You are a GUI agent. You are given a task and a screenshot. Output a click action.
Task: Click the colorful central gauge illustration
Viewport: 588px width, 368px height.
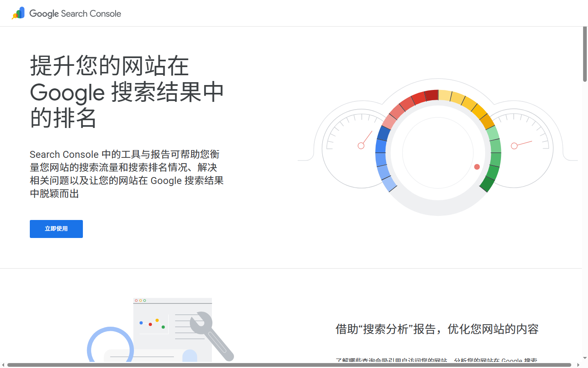point(438,153)
